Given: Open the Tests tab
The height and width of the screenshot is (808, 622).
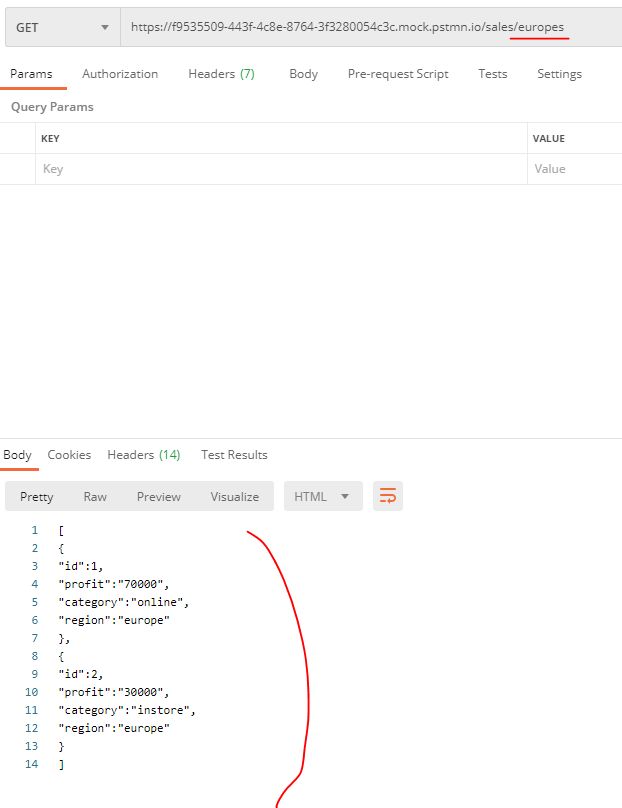Looking at the screenshot, I should point(493,74).
